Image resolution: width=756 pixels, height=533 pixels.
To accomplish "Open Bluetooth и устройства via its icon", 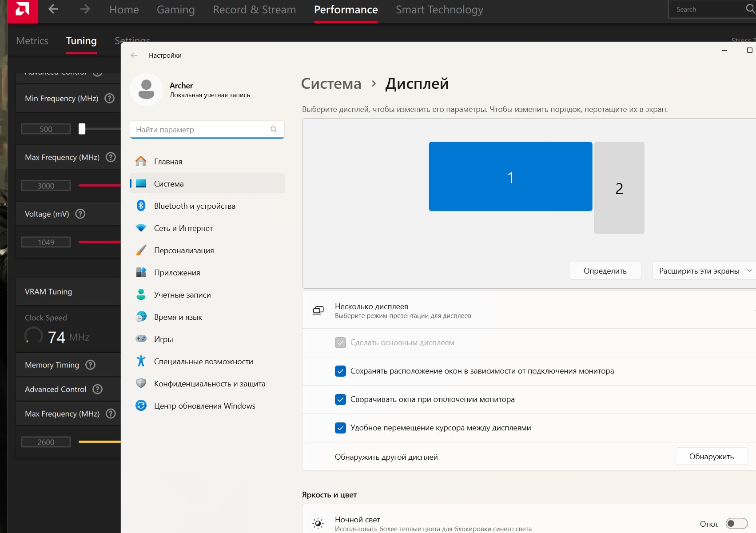I will coord(141,206).
